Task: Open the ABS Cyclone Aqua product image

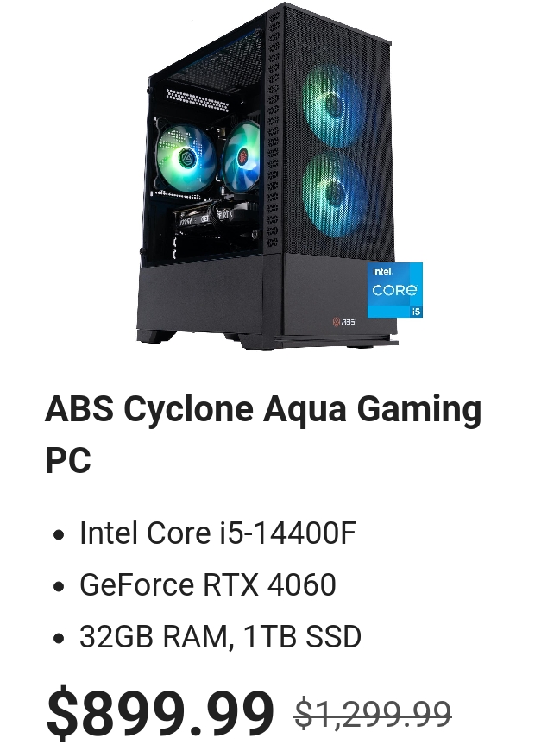Action: pyautogui.click(x=280, y=176)
